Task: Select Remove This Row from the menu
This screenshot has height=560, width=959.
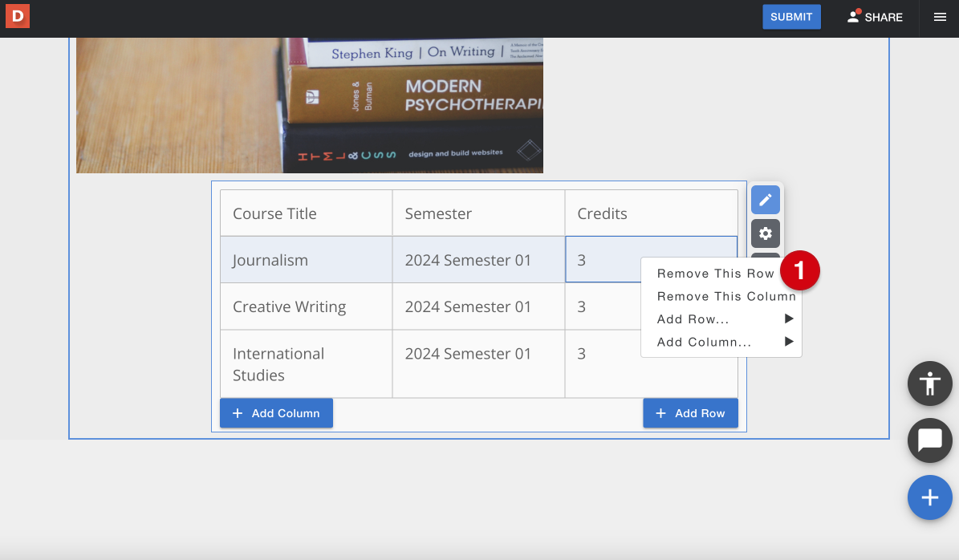Action: click(x=715, y=273)
